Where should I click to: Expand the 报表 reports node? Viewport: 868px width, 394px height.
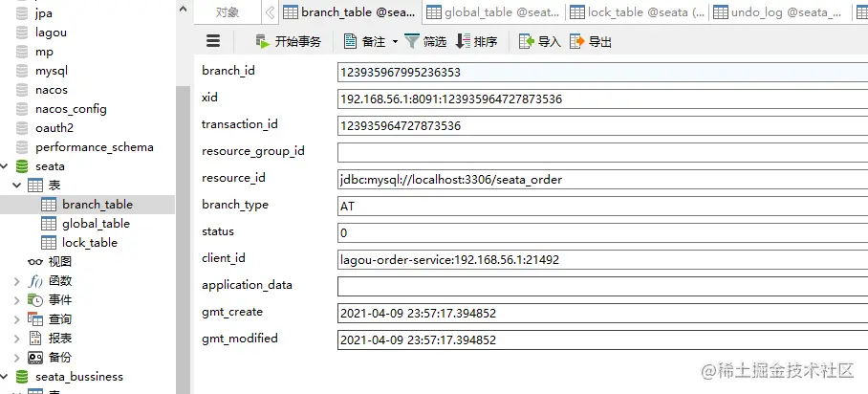pos(17,339)
